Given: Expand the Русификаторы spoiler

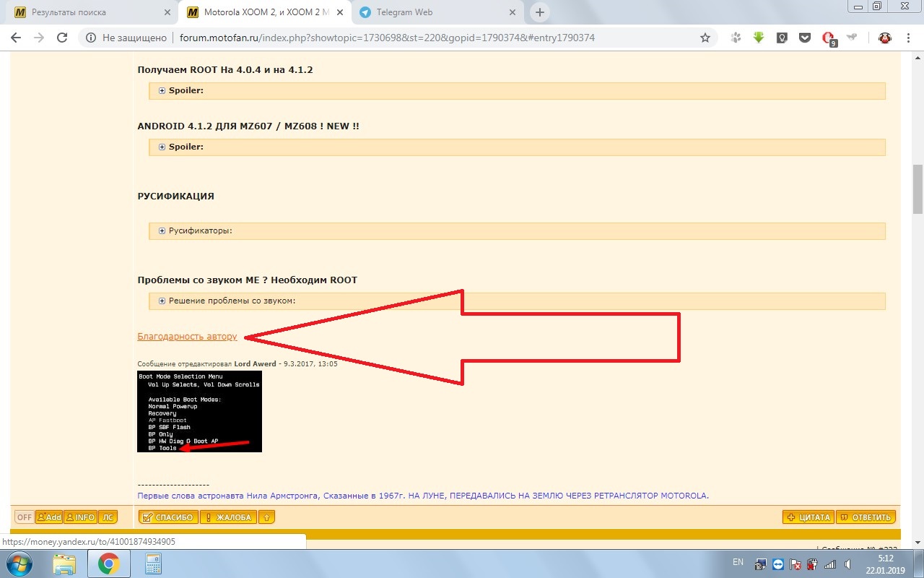Looking at the screenshot, I should pyautogui.click(x=162, y=231).
